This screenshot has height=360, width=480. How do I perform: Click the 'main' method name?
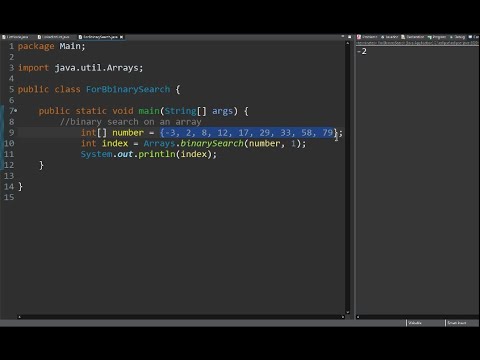[149, 111]
